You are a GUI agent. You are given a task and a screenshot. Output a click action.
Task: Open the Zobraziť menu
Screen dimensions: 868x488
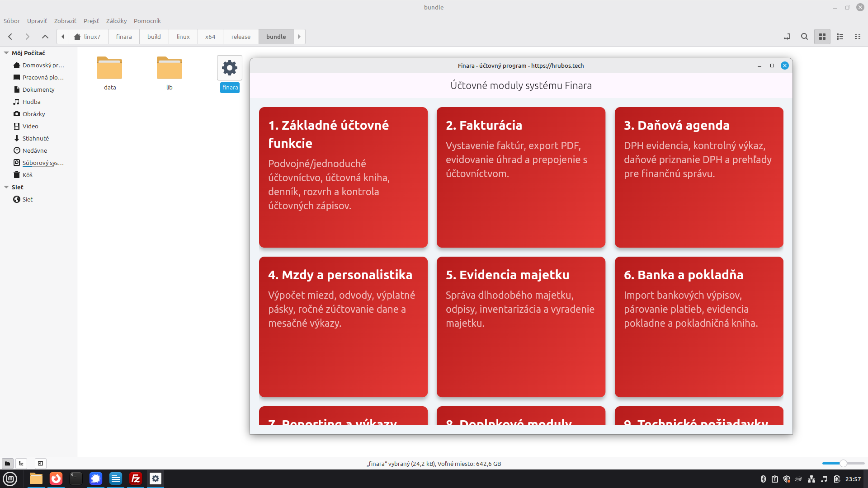pos(65,21)
